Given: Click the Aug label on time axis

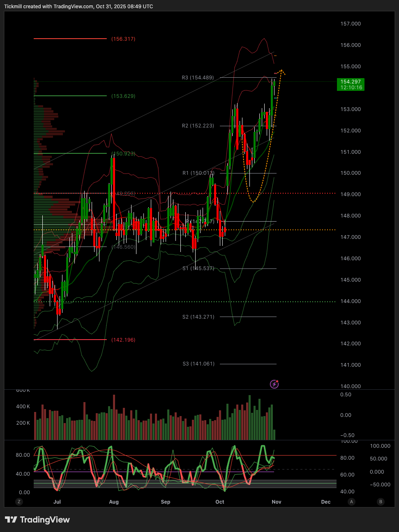Looking at the screenshot, I should point(114,502).
